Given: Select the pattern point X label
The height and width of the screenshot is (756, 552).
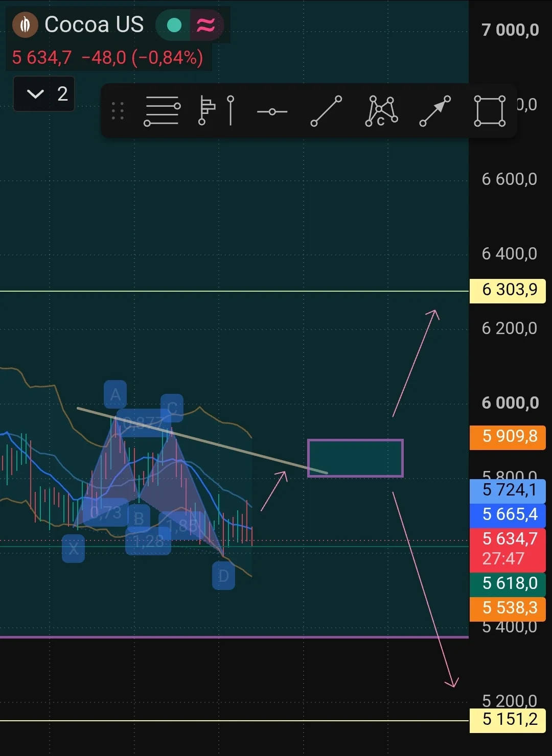Looking at the screenshot, I should click(x=74, y=549).
